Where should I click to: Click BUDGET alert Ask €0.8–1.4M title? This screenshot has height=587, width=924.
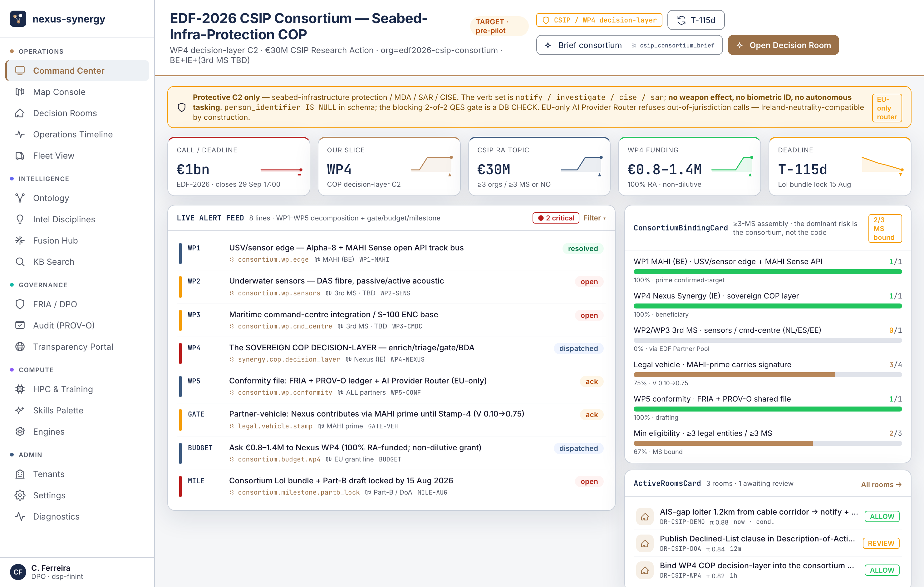[355, 447]
